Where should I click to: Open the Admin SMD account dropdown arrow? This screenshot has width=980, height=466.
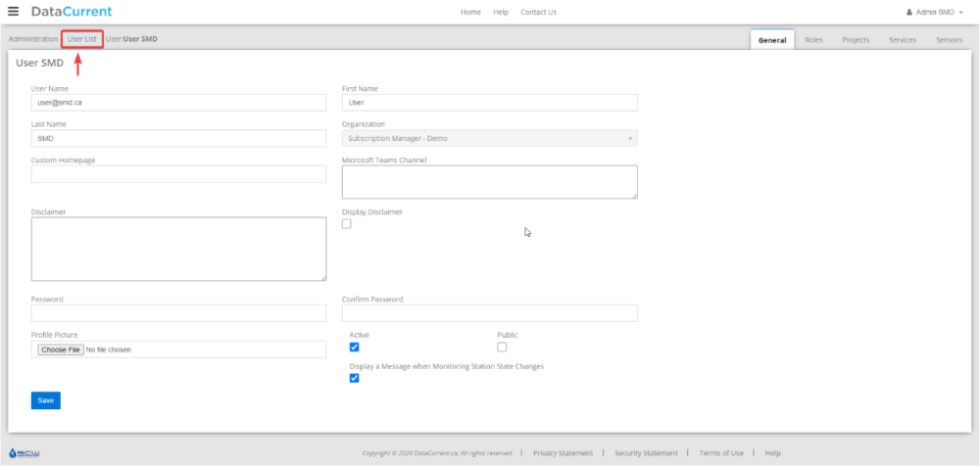click(960, 13)
